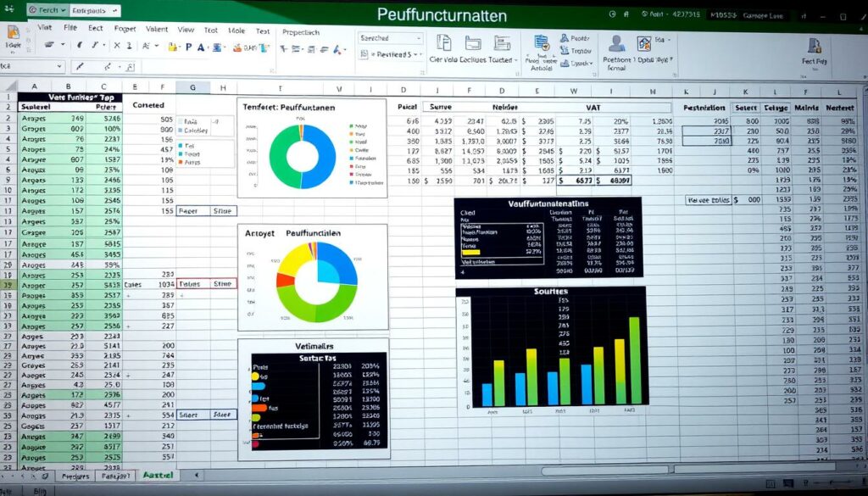This screenshot has width=868, height=496.
Task: Click the Dpbll picture icon
Action: 644,43
